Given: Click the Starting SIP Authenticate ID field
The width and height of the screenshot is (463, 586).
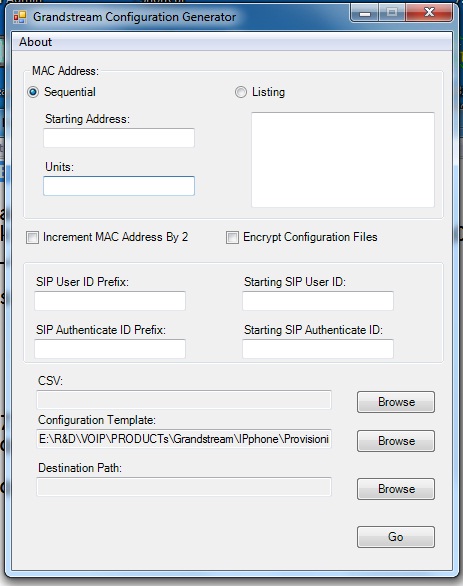Looking at the screenshot, I should coord(318,349).
